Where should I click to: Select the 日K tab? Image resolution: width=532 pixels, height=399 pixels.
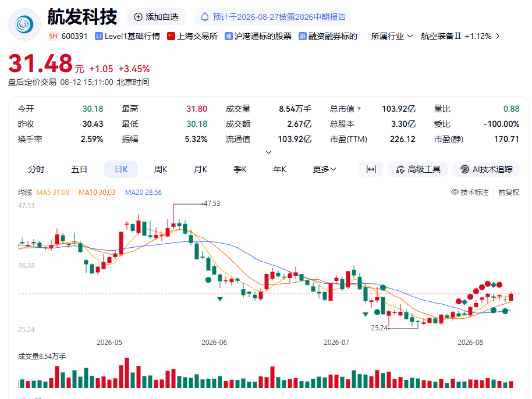tap(121, 169)
